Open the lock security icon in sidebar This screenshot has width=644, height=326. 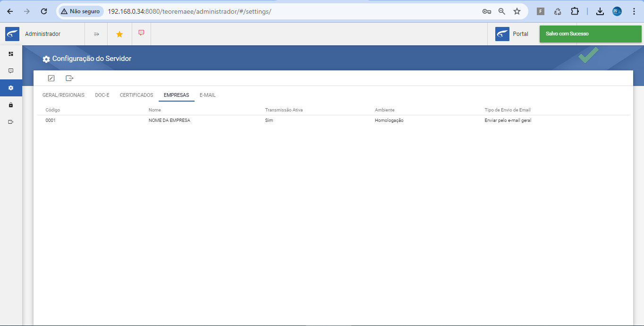[11, 105]
